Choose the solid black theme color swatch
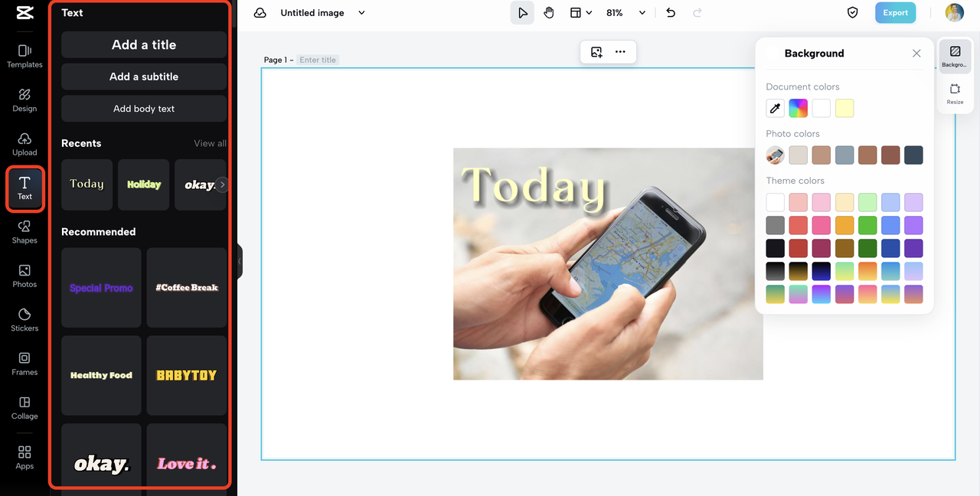 [x=776, y=248]
